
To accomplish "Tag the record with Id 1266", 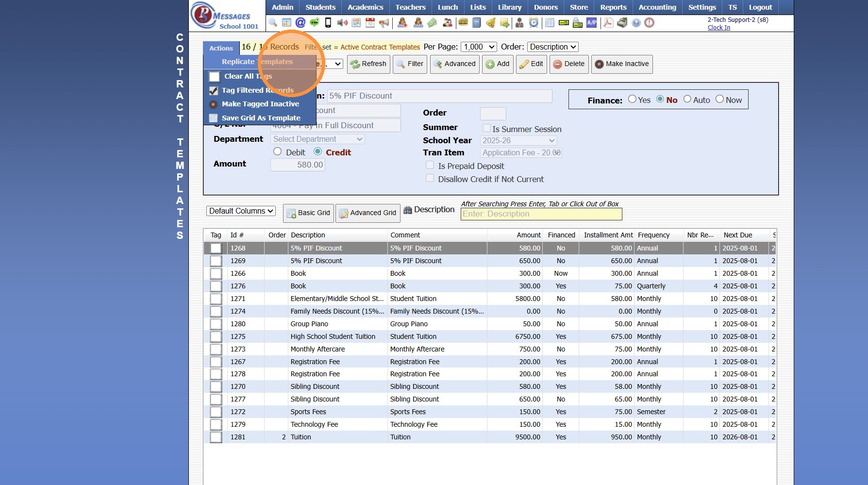I will tap(216, 274).
